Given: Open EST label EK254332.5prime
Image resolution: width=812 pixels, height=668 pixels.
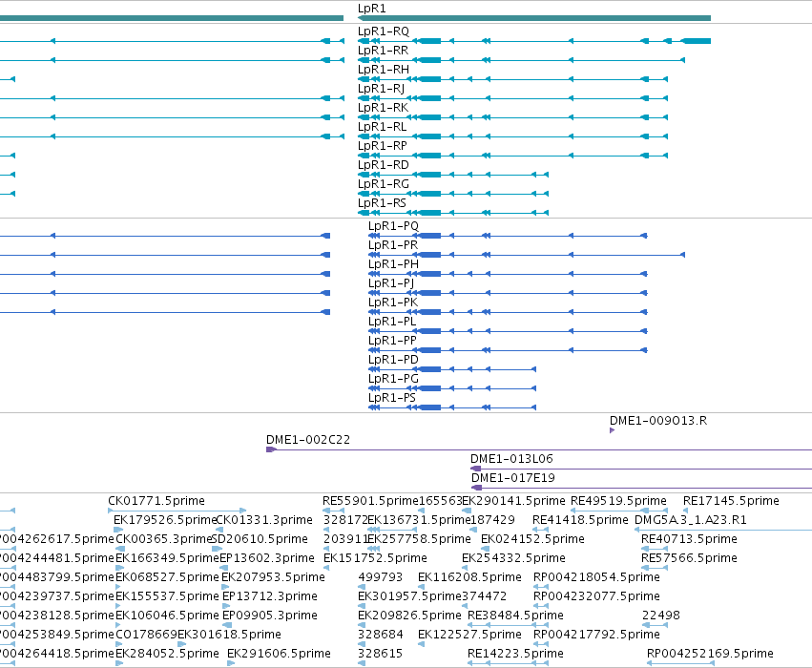Looking at the screenshot, I should [x=513, y=558].
